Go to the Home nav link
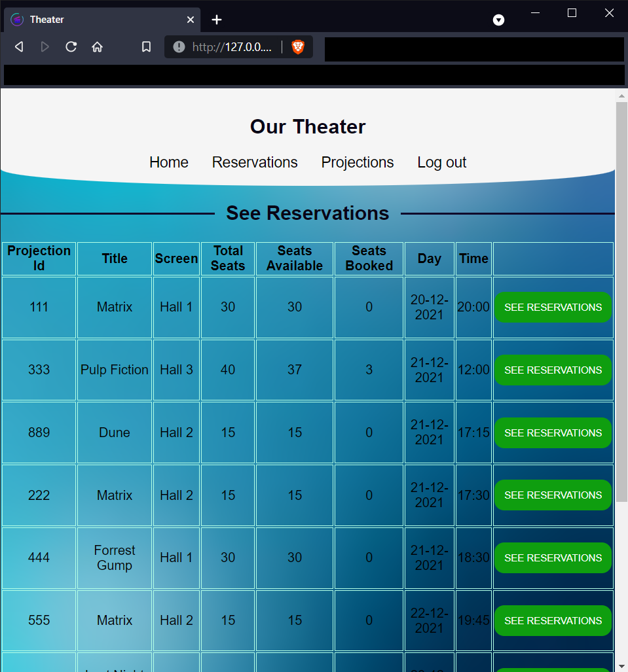Image resolution: width=628 pixels, height=672 pixels. click(x=168, y=162)
